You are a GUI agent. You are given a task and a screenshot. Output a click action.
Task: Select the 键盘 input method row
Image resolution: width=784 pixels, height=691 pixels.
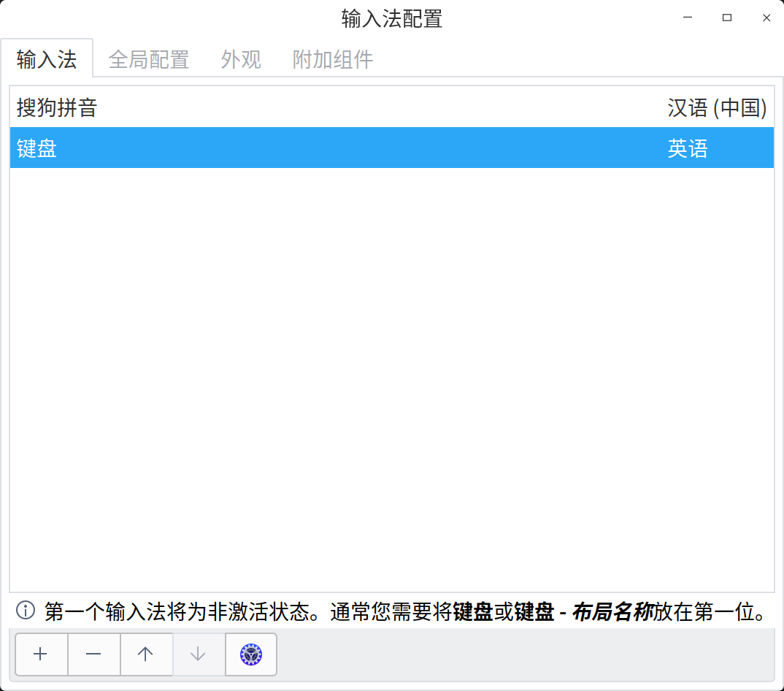[x=392, y=148]
